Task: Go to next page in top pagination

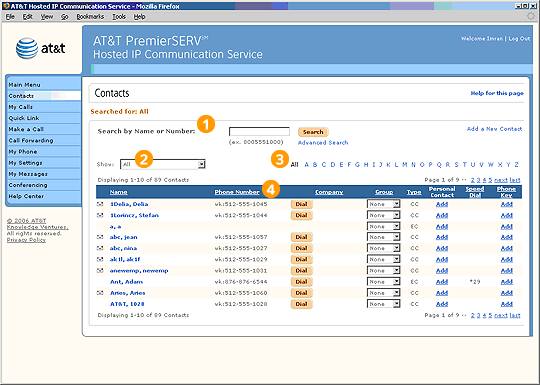Action: 501,180
